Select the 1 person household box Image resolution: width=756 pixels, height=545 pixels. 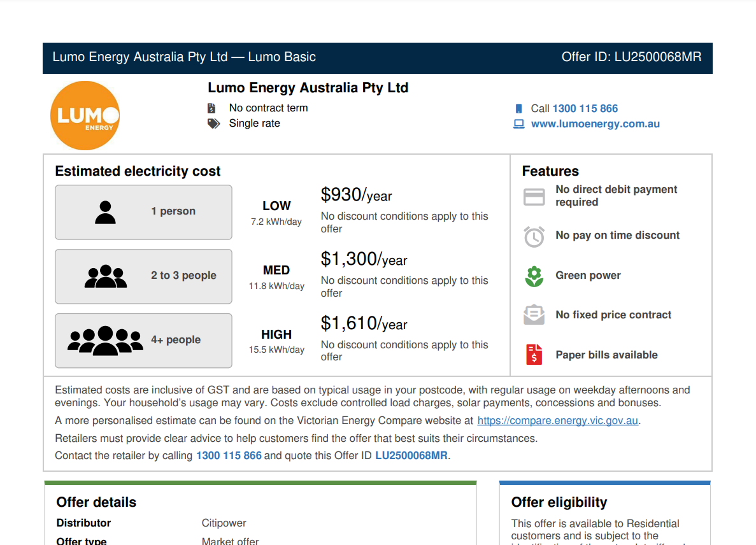click(x=144, y=213)
